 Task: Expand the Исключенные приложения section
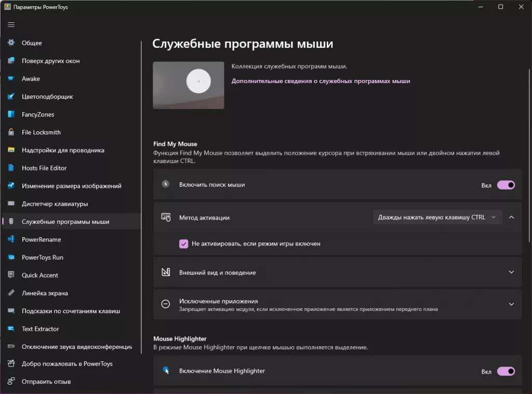click(511, 304)
